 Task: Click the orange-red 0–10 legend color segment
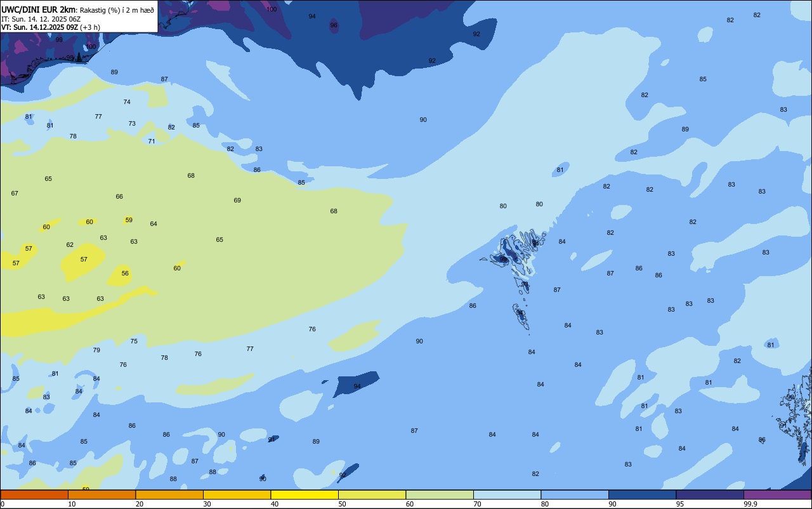pyautogui.click(x=34, y=494)
